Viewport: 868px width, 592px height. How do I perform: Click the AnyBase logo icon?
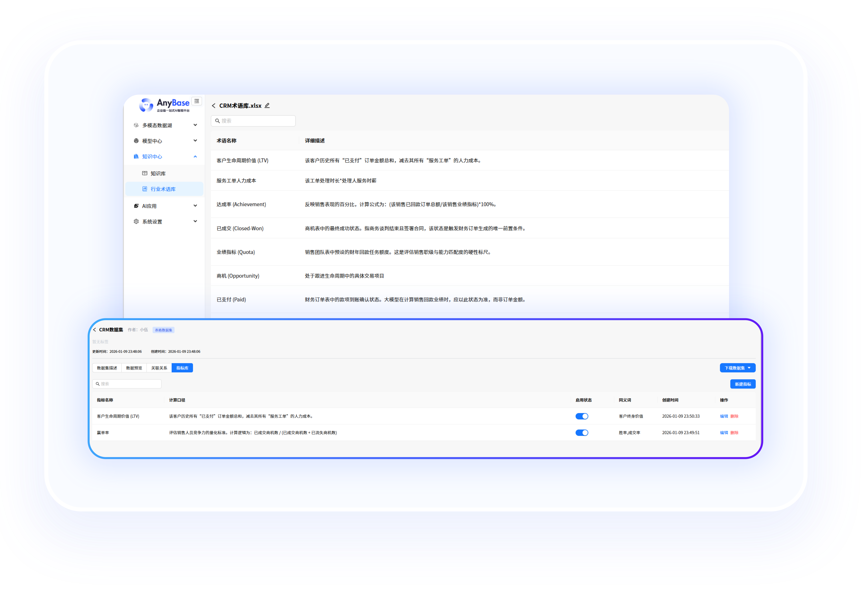pyautogui.click(x=146, y=105)
